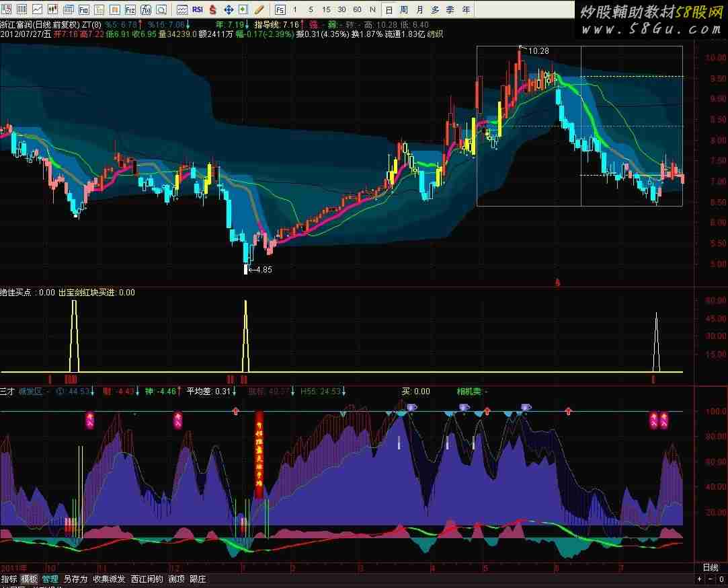Click the blue four-way move arrows icon
Viewport: 728px width, 588px height.
click(x=229, y=9)
